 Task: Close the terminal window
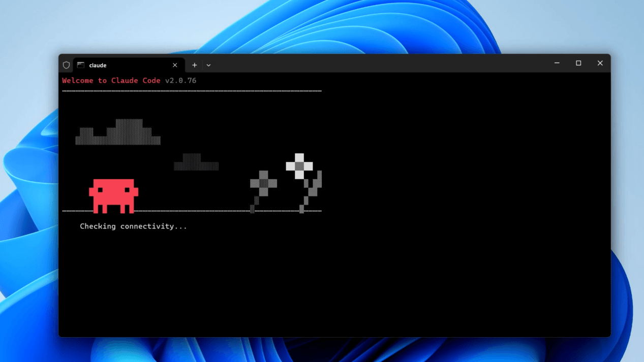[600, 63]
